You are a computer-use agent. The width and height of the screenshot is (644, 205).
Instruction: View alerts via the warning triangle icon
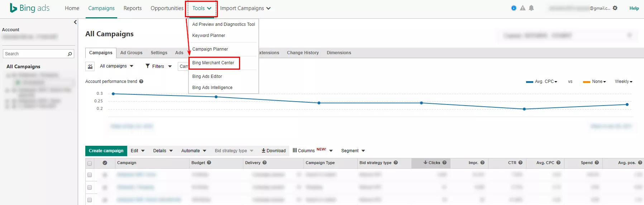[523, 8]
